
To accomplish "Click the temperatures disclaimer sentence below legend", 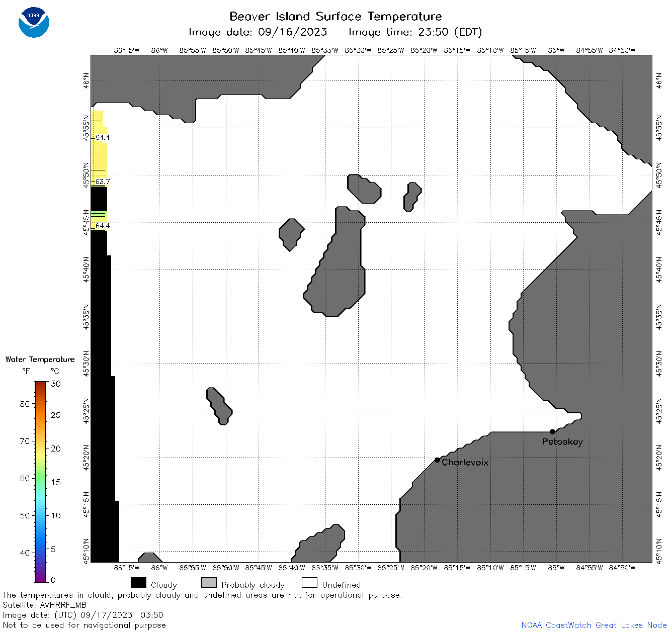I will coord(202,595).
